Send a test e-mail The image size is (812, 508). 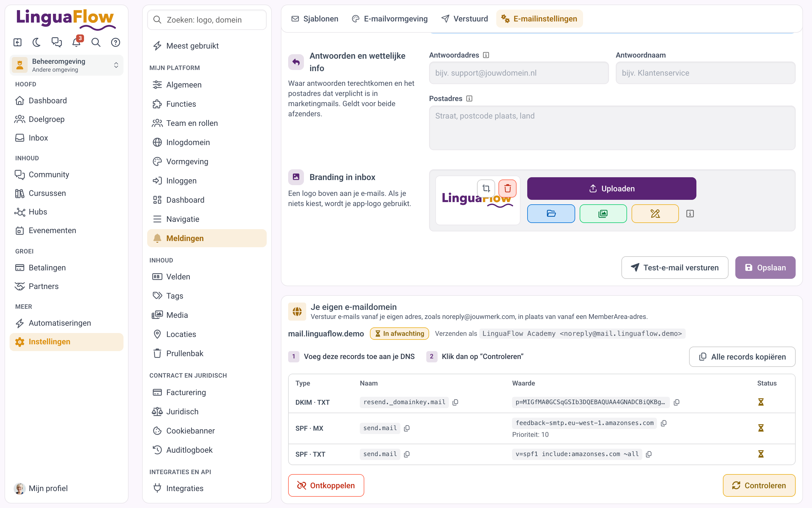coord(674,268)
